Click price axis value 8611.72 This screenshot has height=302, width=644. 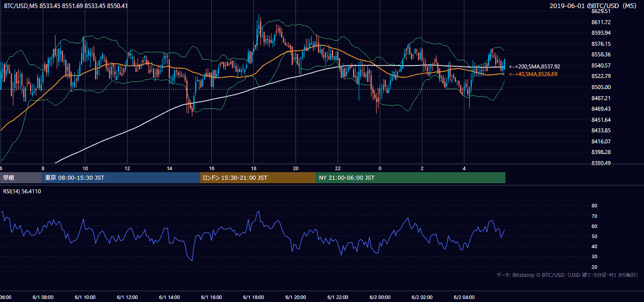[601, 22]
